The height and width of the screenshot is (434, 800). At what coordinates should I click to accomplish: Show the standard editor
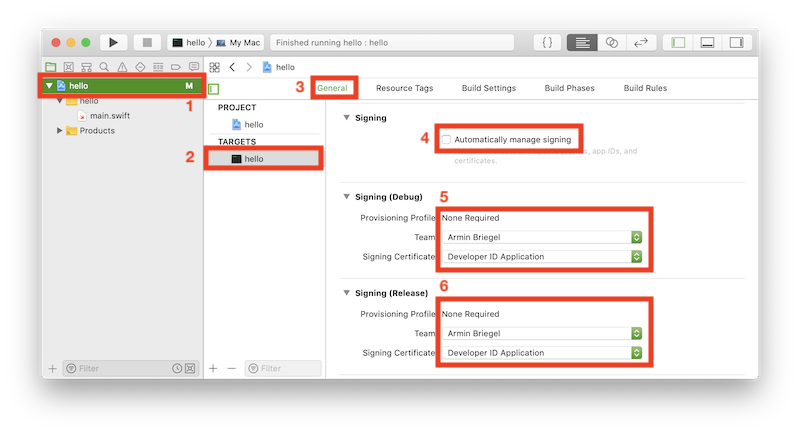(x=582, y=42)
